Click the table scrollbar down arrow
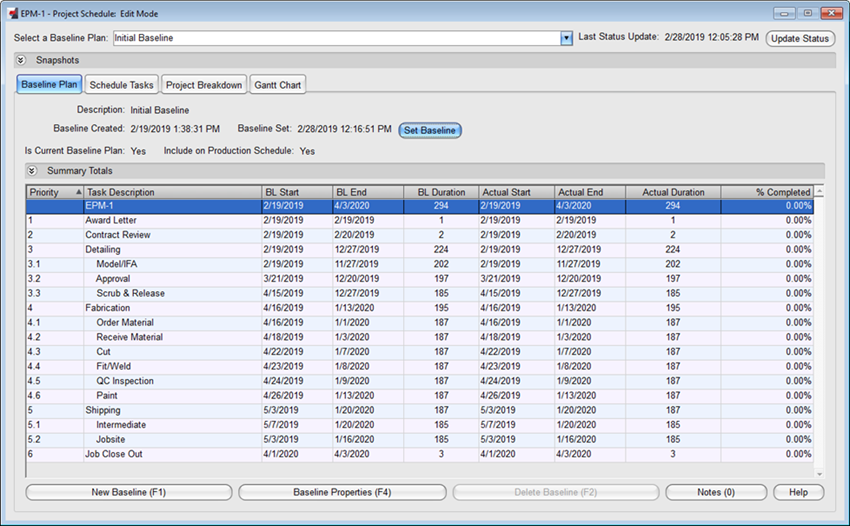 [x=820, y=473]
